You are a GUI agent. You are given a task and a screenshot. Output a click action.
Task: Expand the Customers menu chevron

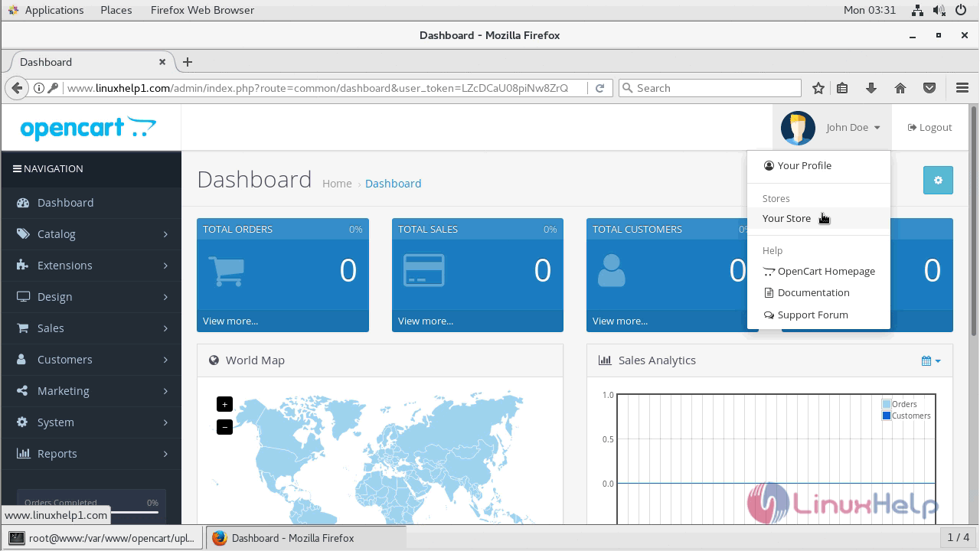[x=165, y=360]
